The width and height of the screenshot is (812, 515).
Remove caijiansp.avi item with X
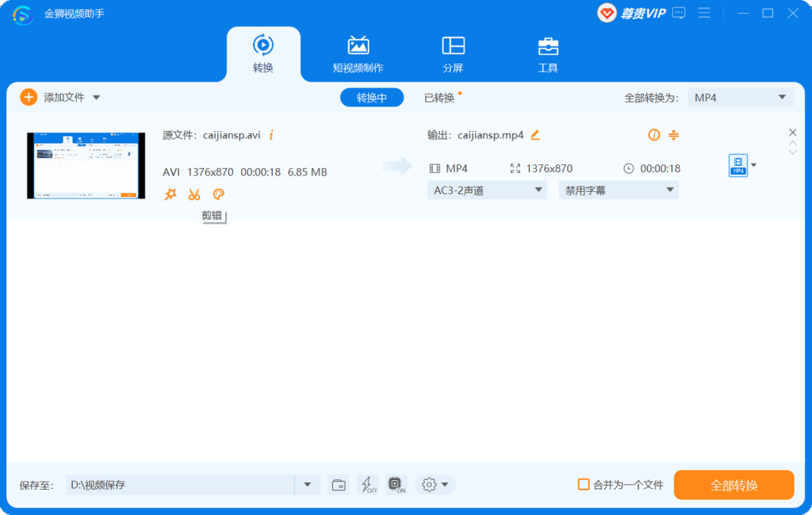[x=792, y=133]
